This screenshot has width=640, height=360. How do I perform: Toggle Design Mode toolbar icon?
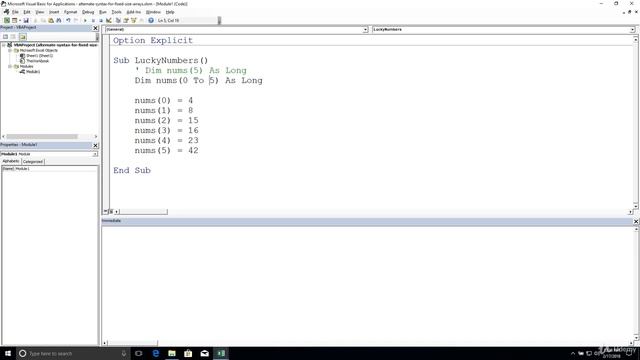pos(109,20)
